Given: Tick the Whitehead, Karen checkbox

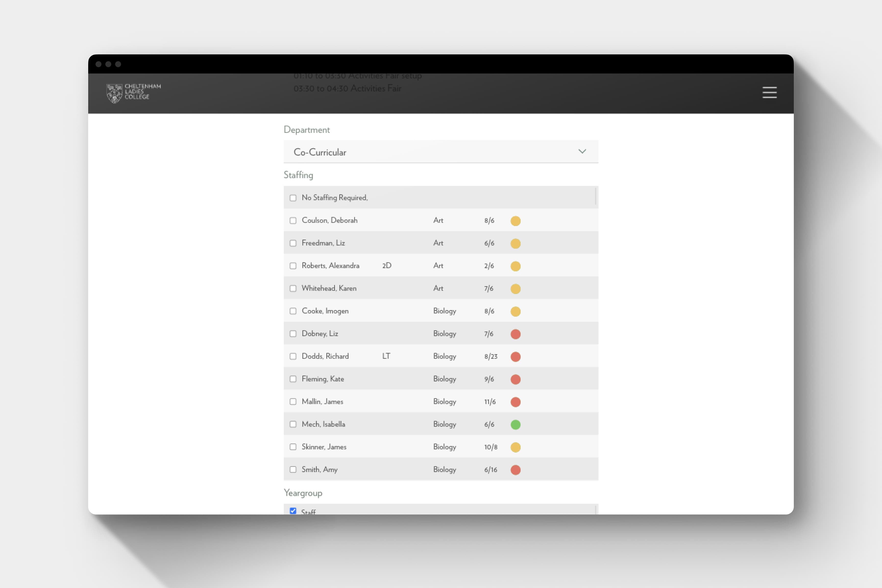Looking at the screenshot, I should coord(293,288).
